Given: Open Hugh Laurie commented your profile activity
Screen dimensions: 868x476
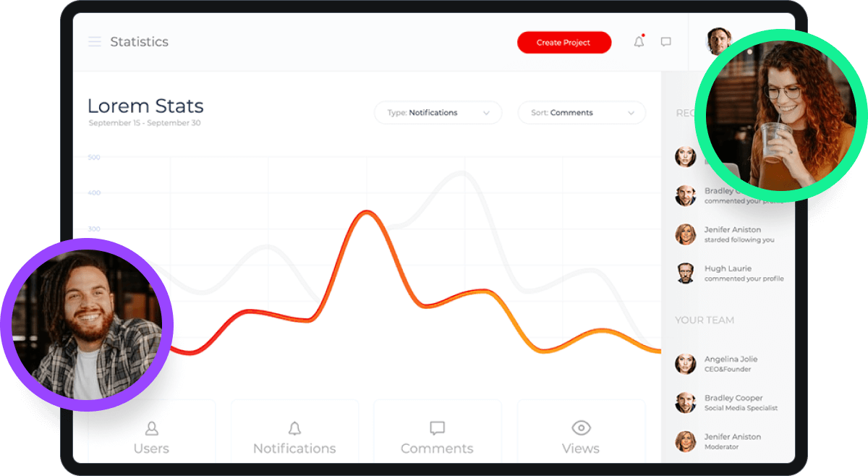Looking at the screenshot, I should [x=731, y=273].
